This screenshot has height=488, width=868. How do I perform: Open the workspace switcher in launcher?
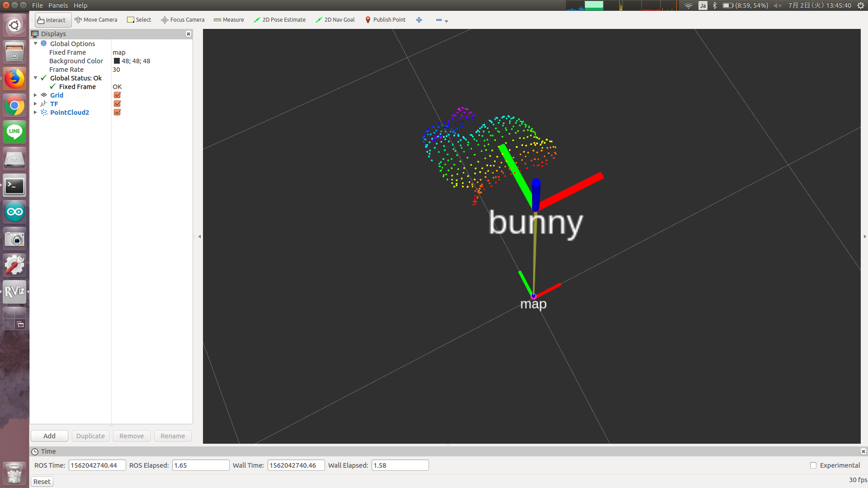pyautogui.click(x=14, y=319)
